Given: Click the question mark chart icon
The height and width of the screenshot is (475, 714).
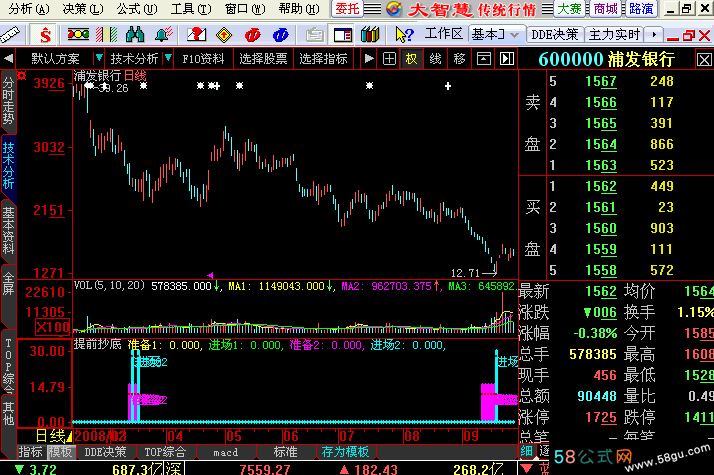Looking at the screenshot, I should (x=196, y=35).
